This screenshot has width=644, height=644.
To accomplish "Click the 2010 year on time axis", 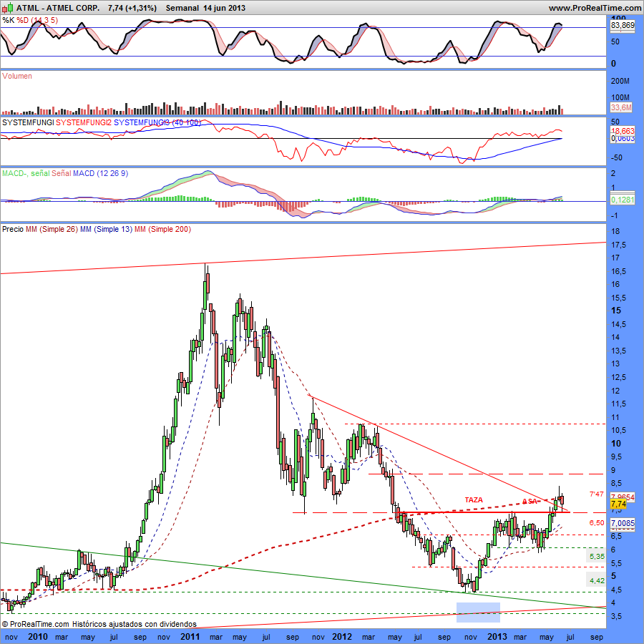I will (37, 637).
